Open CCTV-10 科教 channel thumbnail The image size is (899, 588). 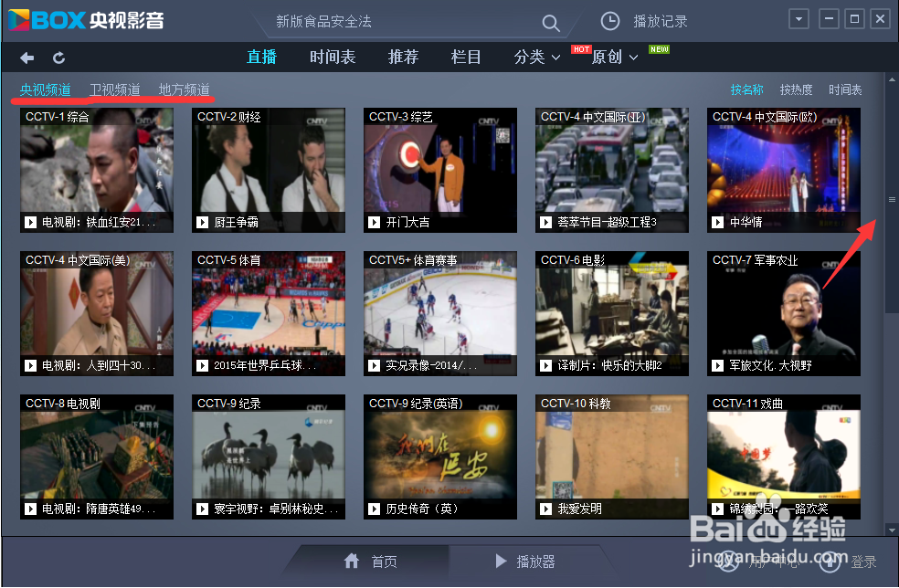(612, 457)
